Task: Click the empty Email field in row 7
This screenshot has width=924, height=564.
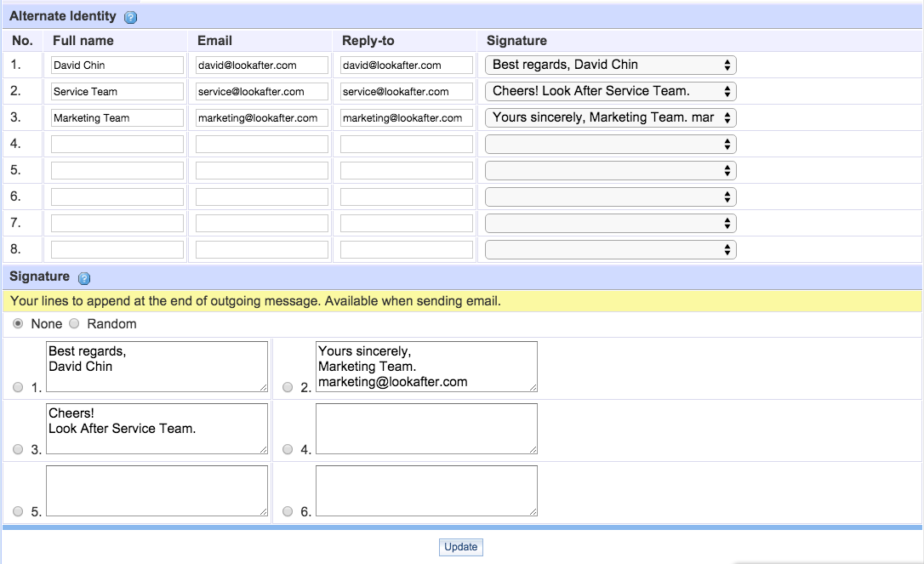Action: pos(262,224)
